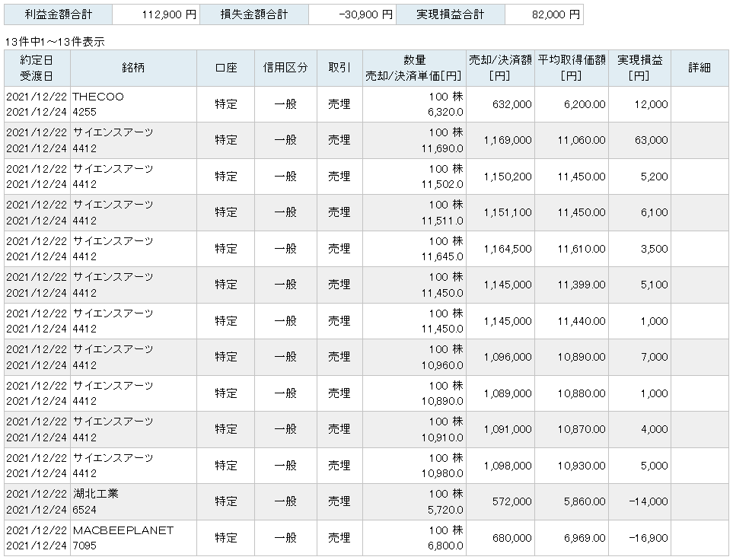Viewport: 733px width, 560px height.
Task: Select the THECOO 4255 stock name cell
Action: tap(133, 104)
